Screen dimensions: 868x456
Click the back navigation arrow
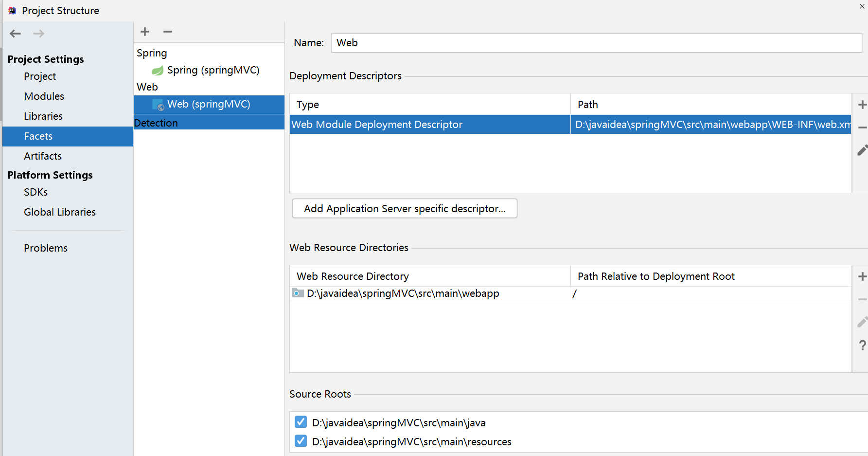[16, 34]
